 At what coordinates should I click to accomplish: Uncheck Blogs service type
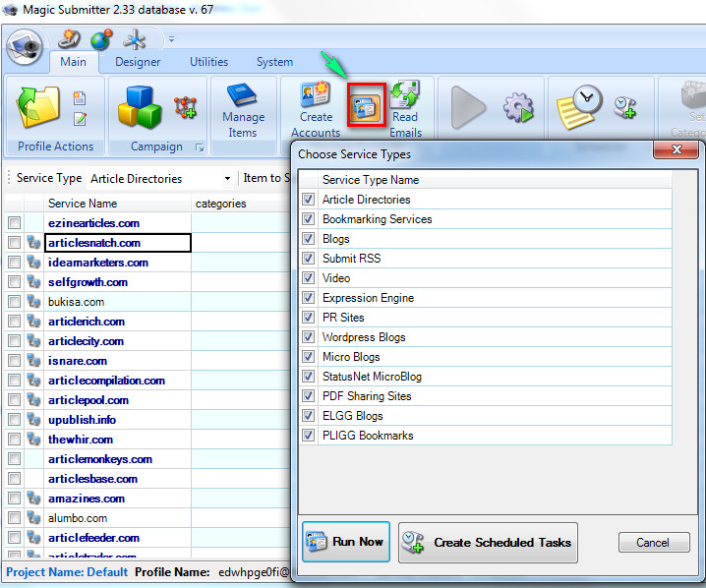pyautogui.click(x=309, y=239)
